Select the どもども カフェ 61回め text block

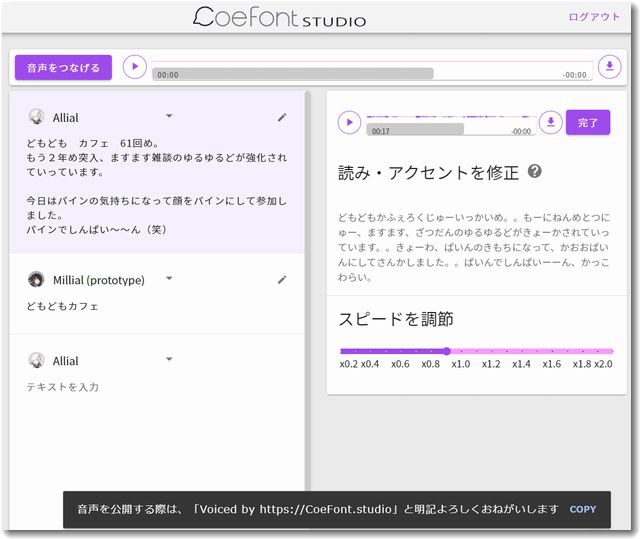[x=157, y=186]
